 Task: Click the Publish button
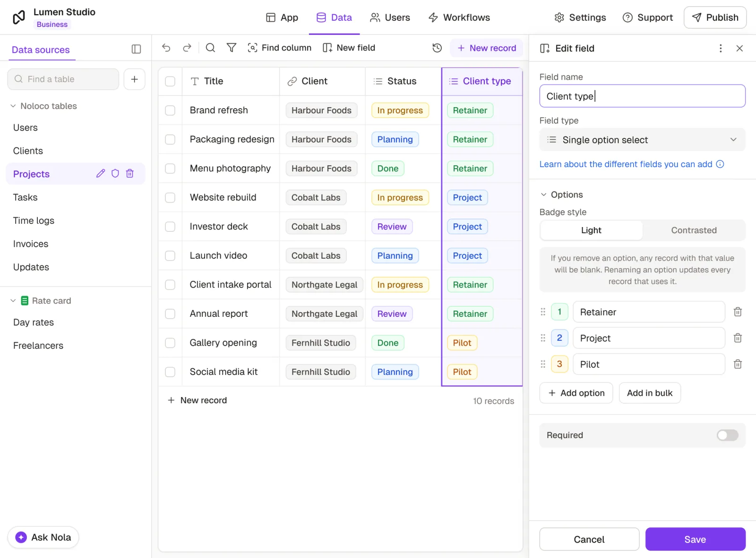pyautogui.click(x=715, y=17)
